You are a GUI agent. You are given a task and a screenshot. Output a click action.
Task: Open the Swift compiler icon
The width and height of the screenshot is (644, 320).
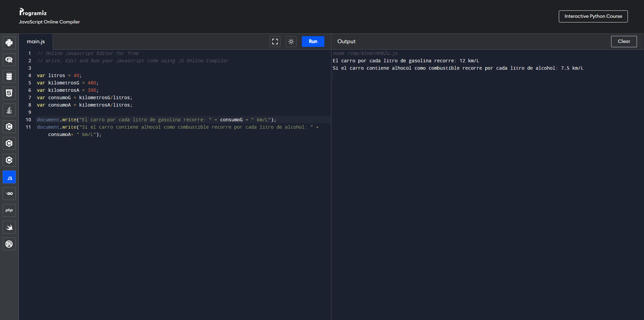[9, 227]
